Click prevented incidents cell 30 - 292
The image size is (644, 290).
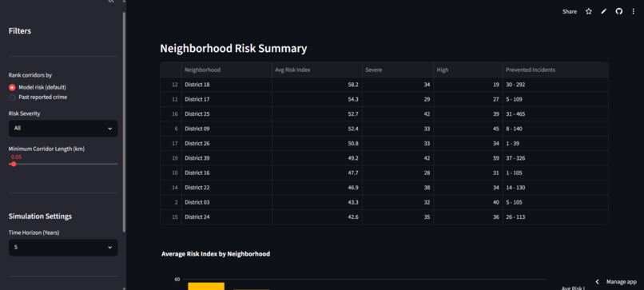point(555,85)
